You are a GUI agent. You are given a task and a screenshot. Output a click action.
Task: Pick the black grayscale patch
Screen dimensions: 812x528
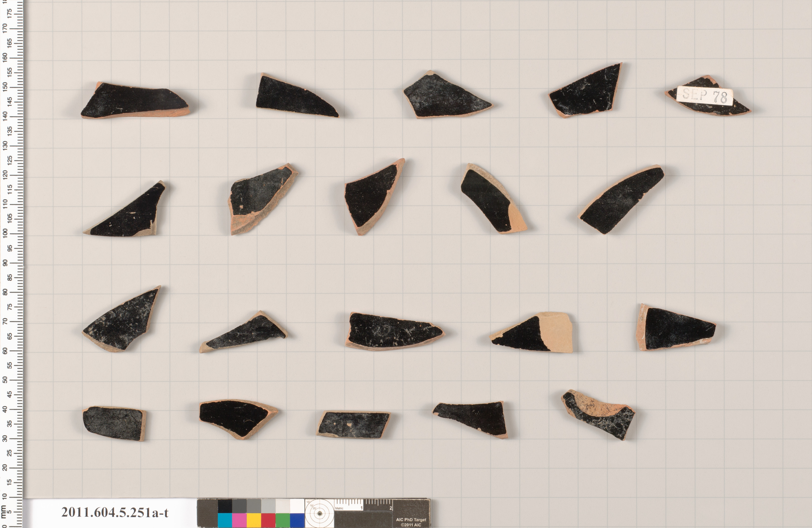pos(225,506)
